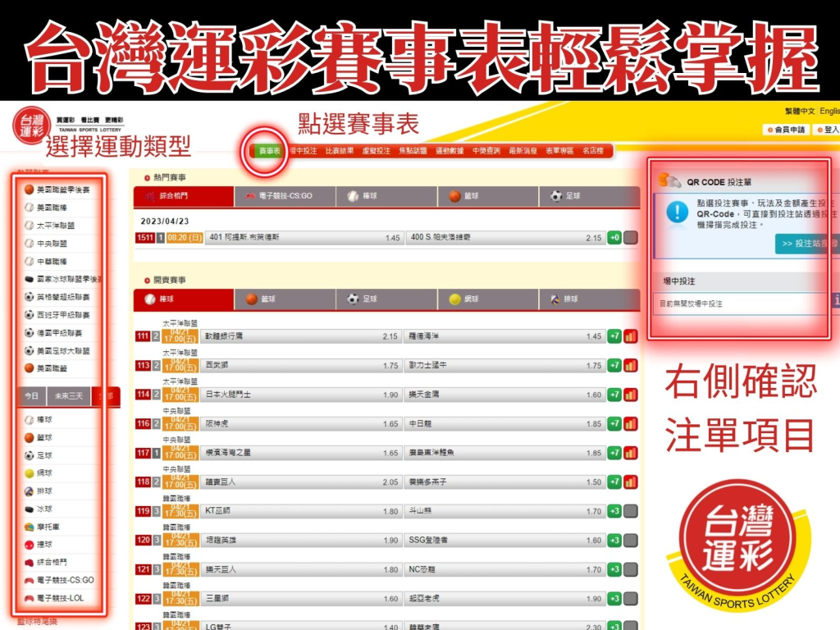The height and width of the screenshot is (630, 840).
Task: Expand +7 more bets for match 114
Action: 614,395
